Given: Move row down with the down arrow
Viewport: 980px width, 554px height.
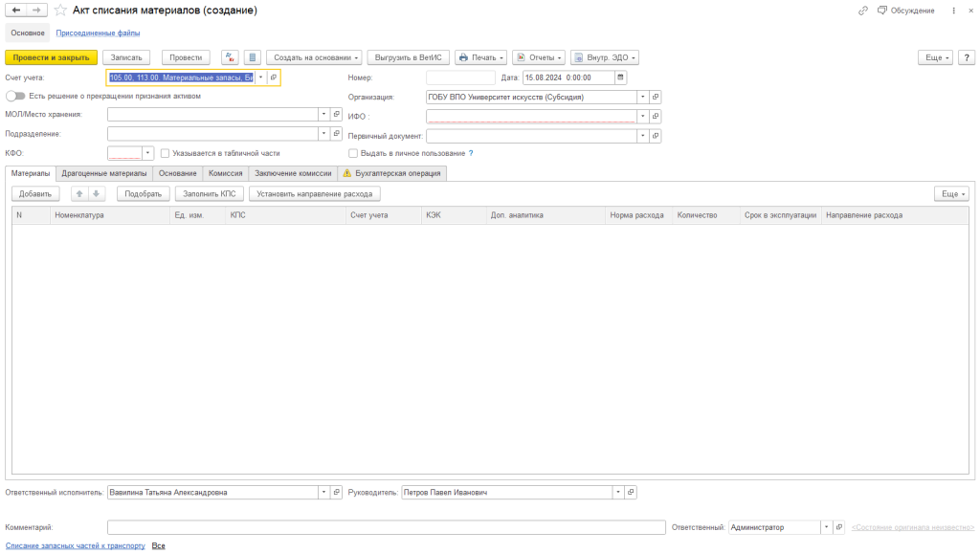Looking at the screenshot, I should [96, 193].
